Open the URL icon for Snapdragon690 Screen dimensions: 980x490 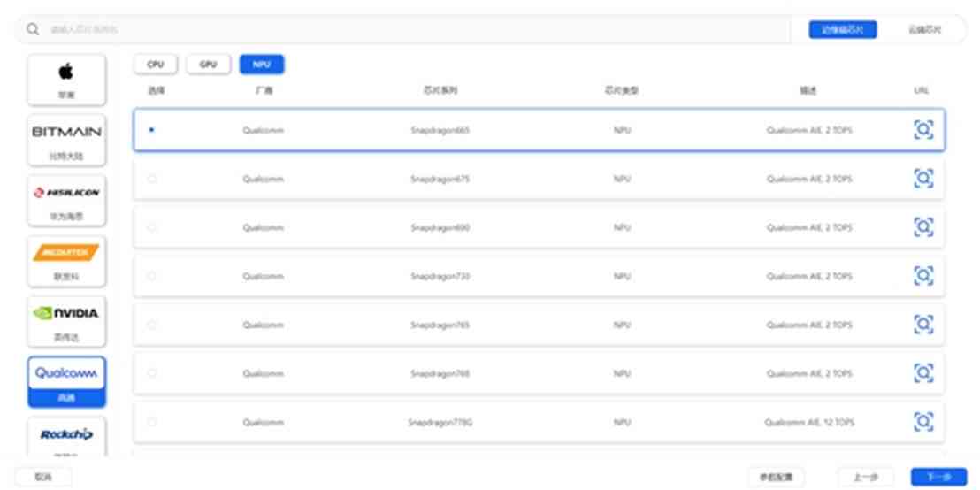tap(923, 227)
